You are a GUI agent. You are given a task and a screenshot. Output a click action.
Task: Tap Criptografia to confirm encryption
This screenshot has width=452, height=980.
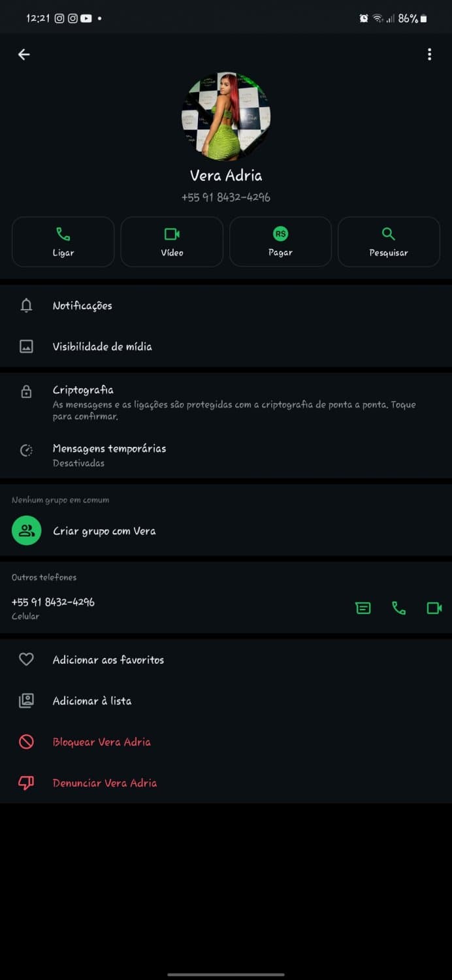pyautogui.click(x=83, y=390)
